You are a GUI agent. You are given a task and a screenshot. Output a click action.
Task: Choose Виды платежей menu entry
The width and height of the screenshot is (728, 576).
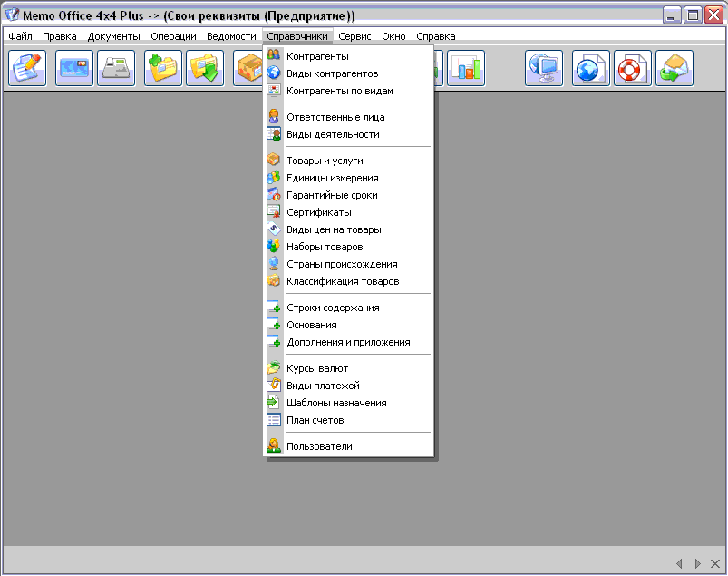click(349, 386)
